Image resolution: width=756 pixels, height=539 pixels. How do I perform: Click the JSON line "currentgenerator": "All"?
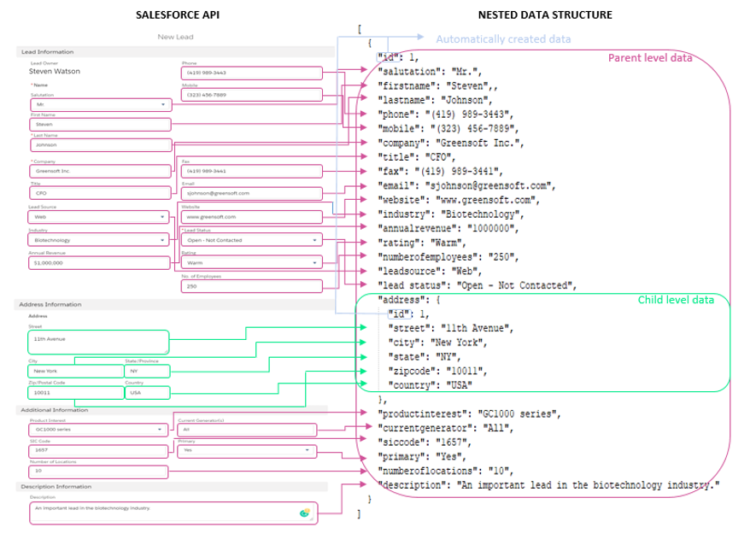(446, 429)
